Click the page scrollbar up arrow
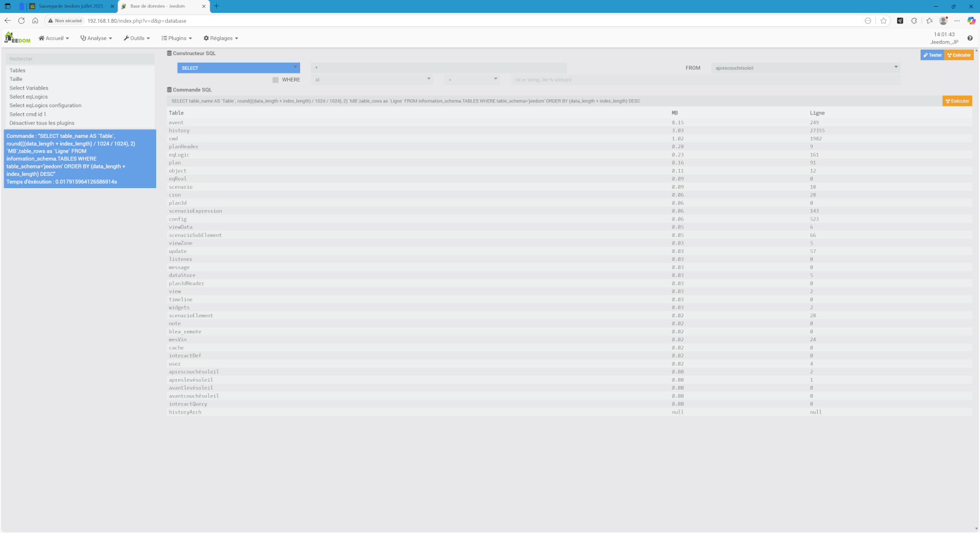The height and width of the screenshot is (533, 980). 977,51
